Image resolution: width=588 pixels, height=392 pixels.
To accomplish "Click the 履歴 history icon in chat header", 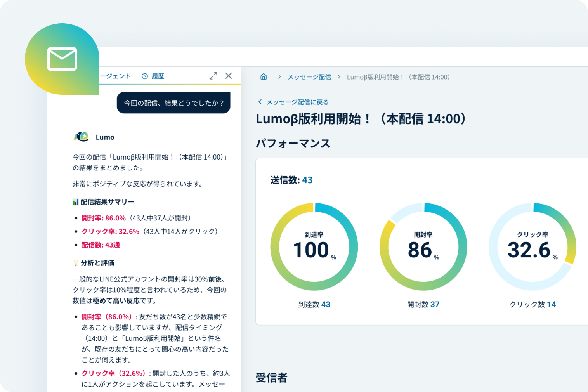I will [145, 76].
